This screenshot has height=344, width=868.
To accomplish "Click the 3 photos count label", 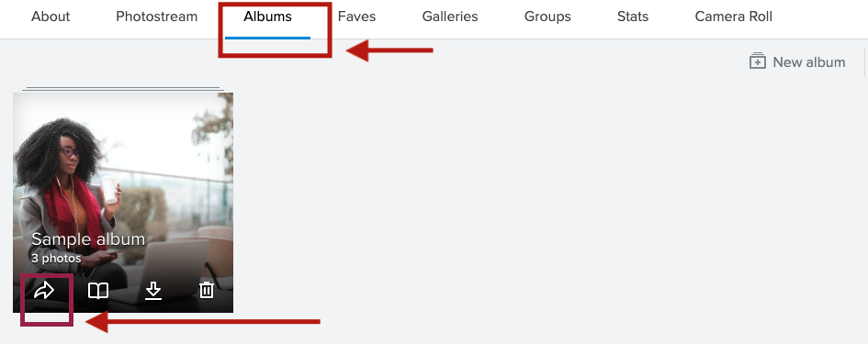I will [x=56, y=259].
